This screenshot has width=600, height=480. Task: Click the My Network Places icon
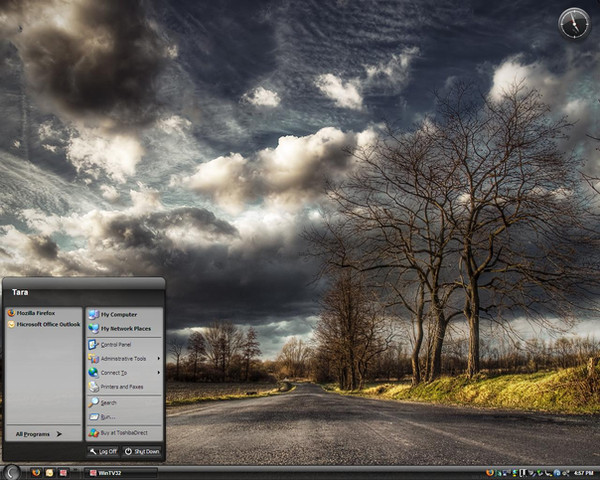coord(94,328)
